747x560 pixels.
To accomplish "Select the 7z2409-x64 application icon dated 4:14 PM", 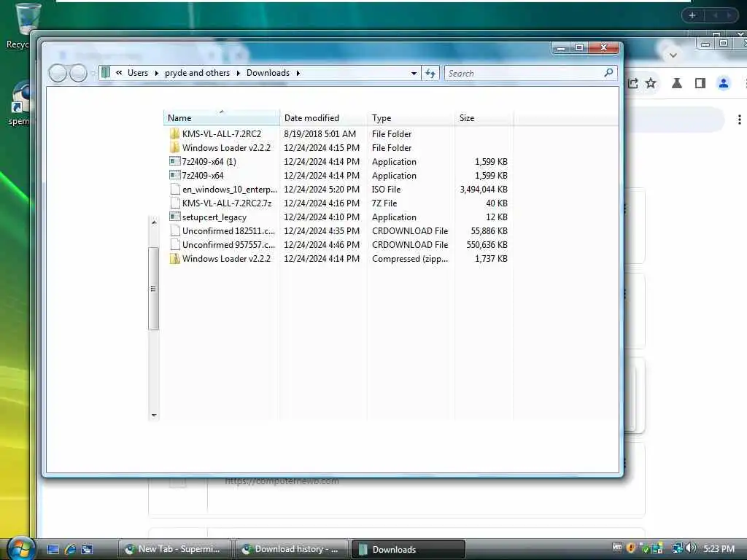I will click(175, 175).
